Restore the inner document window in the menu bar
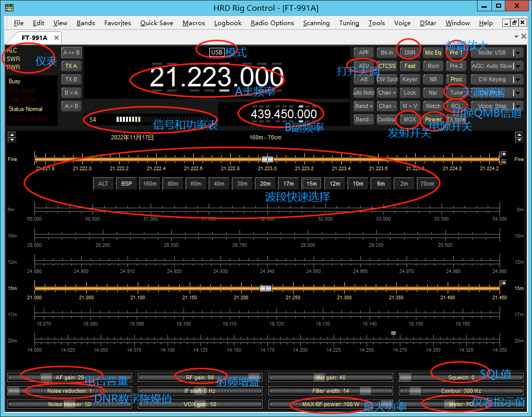The height and width of the screenshot is (417, 532). pyautogui.click(x=515, y=23)
